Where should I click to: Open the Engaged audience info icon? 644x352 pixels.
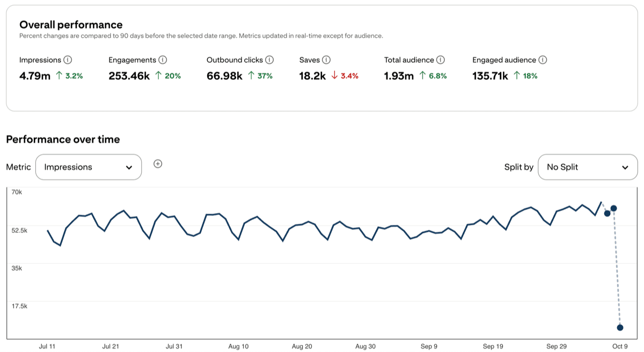[x=541, y=60]
